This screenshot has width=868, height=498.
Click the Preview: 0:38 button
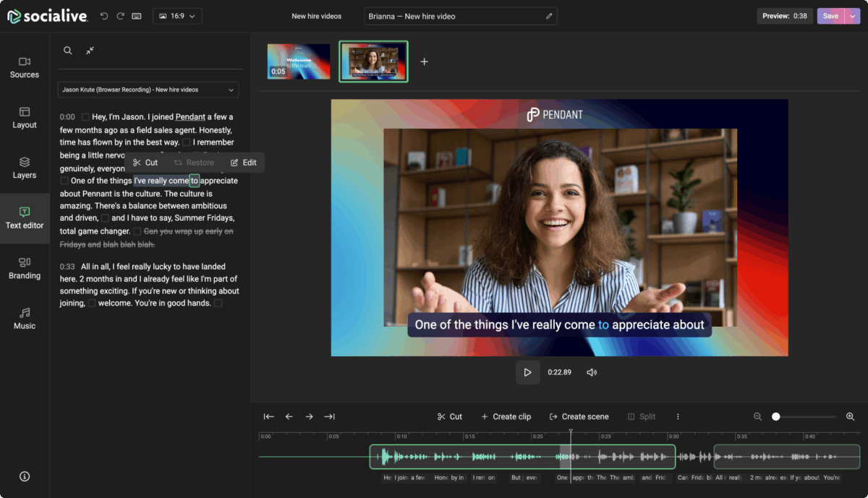pyautogui.click(x=785, y=16)
